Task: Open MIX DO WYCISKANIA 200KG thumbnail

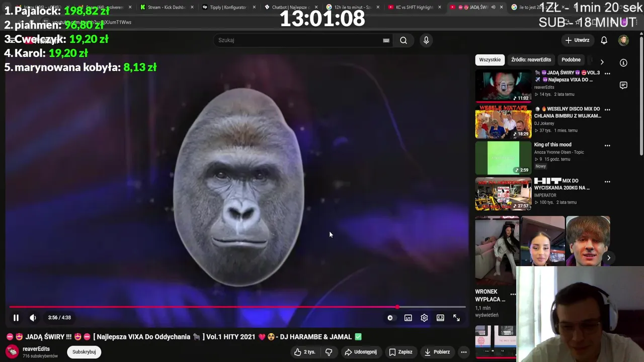Action: pos(503,195)
